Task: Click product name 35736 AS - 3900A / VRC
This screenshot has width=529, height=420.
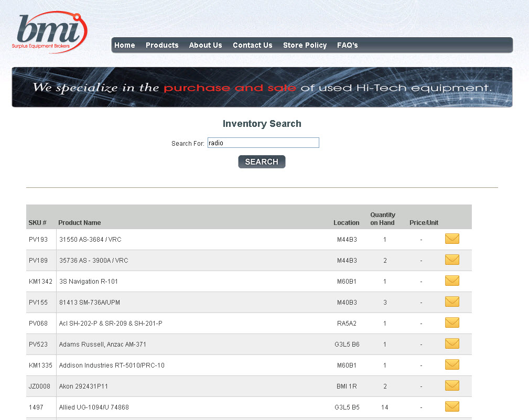Action: (94, 261)
